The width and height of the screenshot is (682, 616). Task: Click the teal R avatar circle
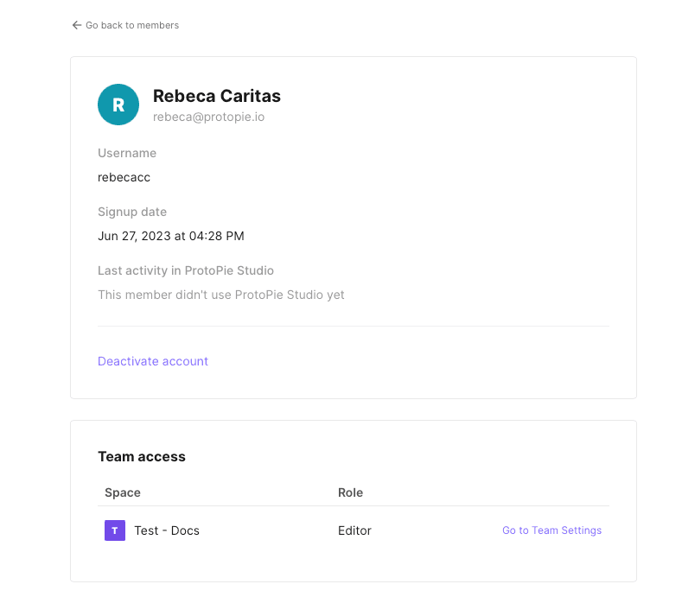(x=118, y=105)
